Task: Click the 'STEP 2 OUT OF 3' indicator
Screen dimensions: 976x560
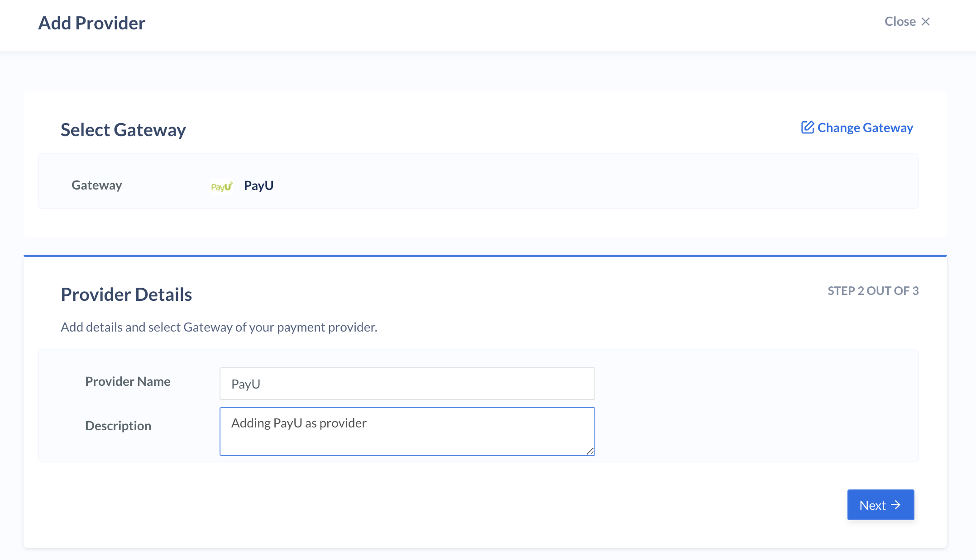Action: point(873,291)
